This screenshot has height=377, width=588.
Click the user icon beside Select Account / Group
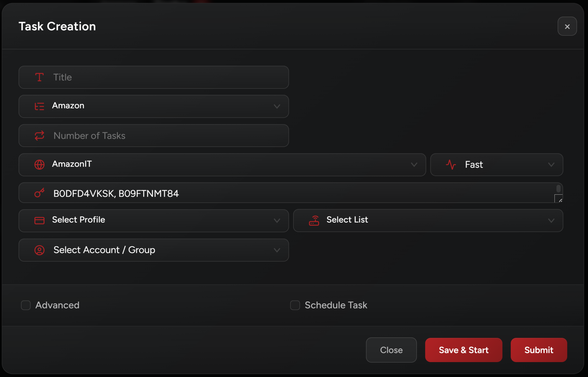[39, 250]
